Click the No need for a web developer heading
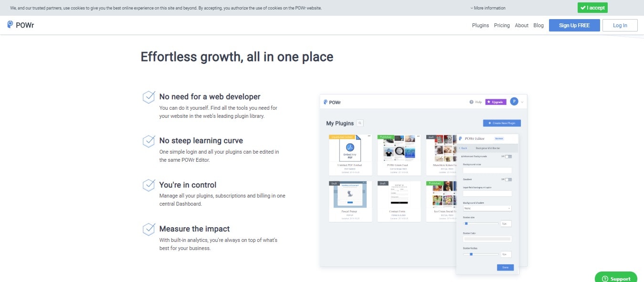644x282 pixels. (210, 96)
